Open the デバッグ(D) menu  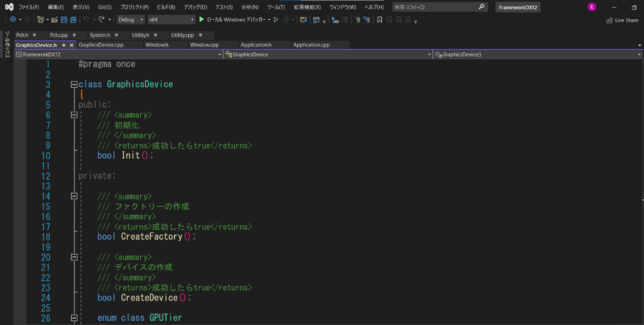click(195, 7)
